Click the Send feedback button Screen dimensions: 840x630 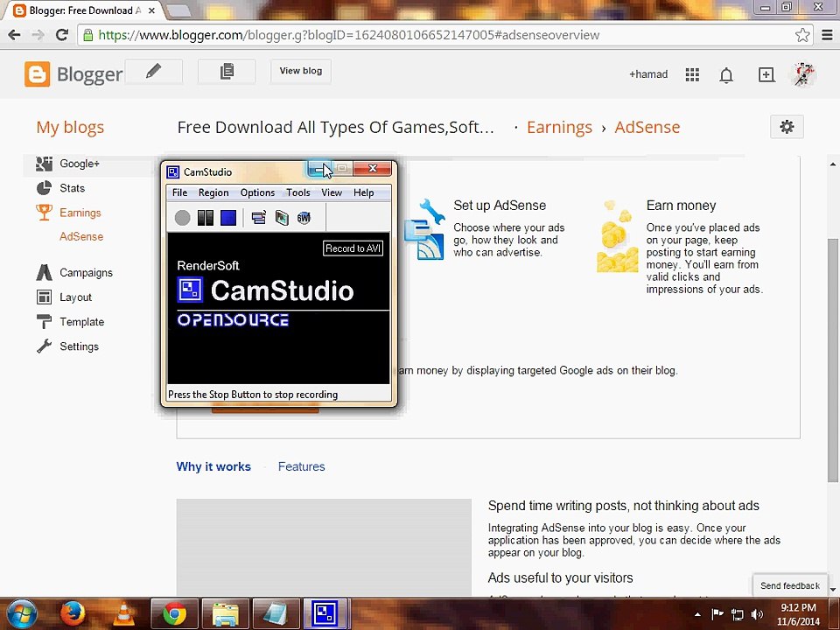click(789, 585)
